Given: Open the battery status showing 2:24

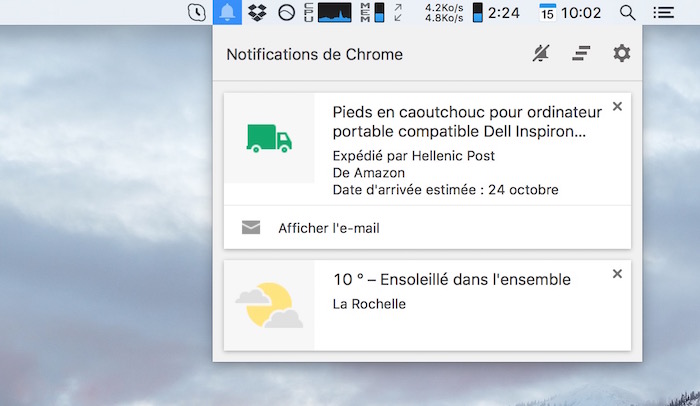Looking at the screenshot, I should coord(495,13).
